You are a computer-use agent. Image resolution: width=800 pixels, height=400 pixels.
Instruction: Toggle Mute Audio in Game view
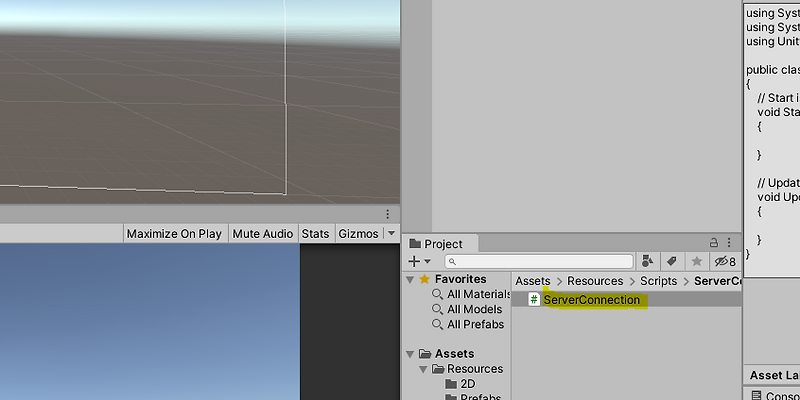click(262, 234)
